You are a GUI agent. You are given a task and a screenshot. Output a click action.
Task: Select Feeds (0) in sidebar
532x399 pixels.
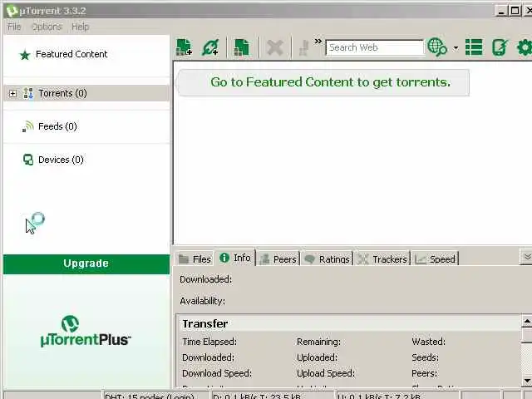click(86, 126)
